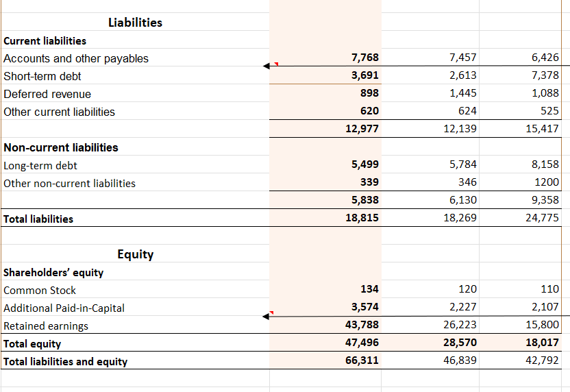Click the cell showing 2,613
The width and height of the screenshot is (570, 392).
coord(430,75)
